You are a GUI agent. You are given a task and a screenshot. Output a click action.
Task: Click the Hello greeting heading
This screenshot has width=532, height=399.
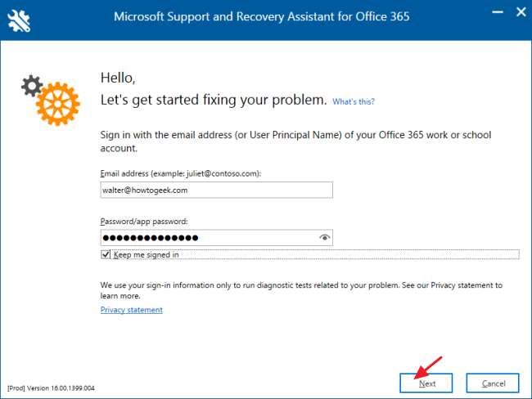click(117, 78)
